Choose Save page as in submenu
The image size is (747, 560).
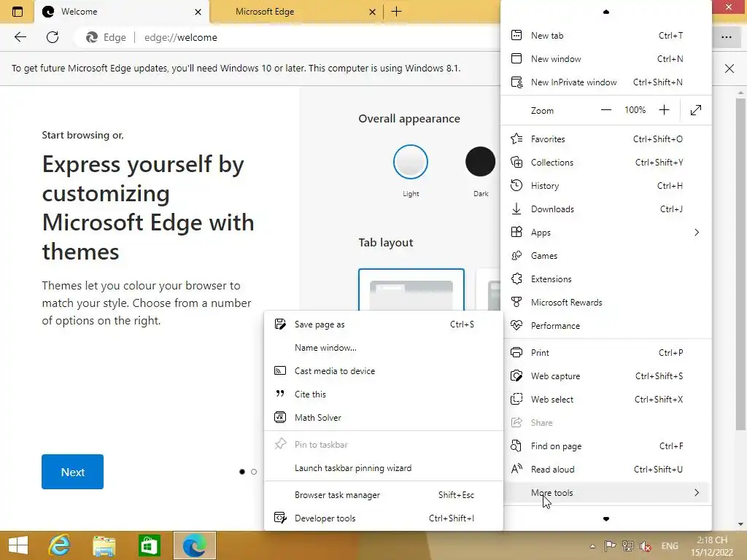(x=384, y=324)
